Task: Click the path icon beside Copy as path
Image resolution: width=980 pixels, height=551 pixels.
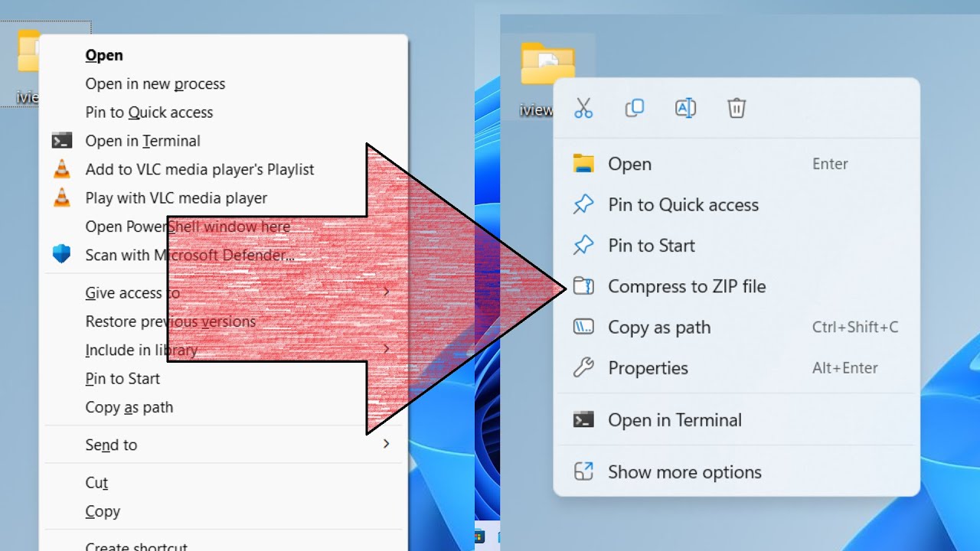Action: (x=583, y=327)
